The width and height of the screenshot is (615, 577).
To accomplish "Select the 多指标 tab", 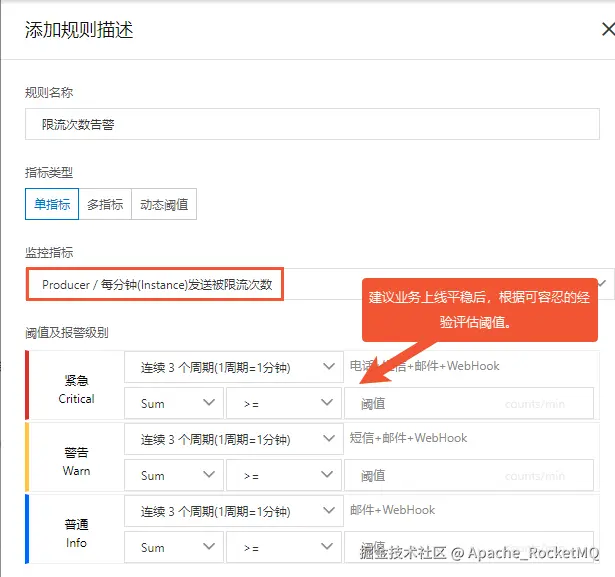I will tap(105, 204).
